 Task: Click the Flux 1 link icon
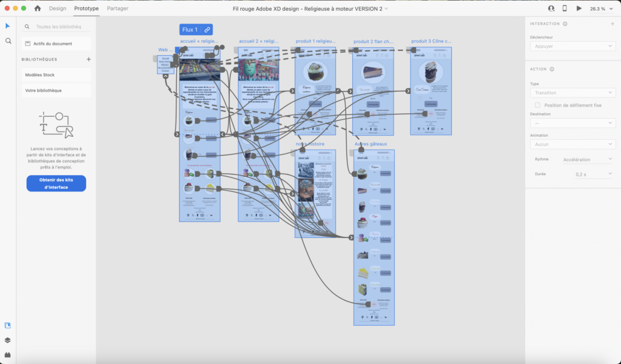click(x=207, y=30)
